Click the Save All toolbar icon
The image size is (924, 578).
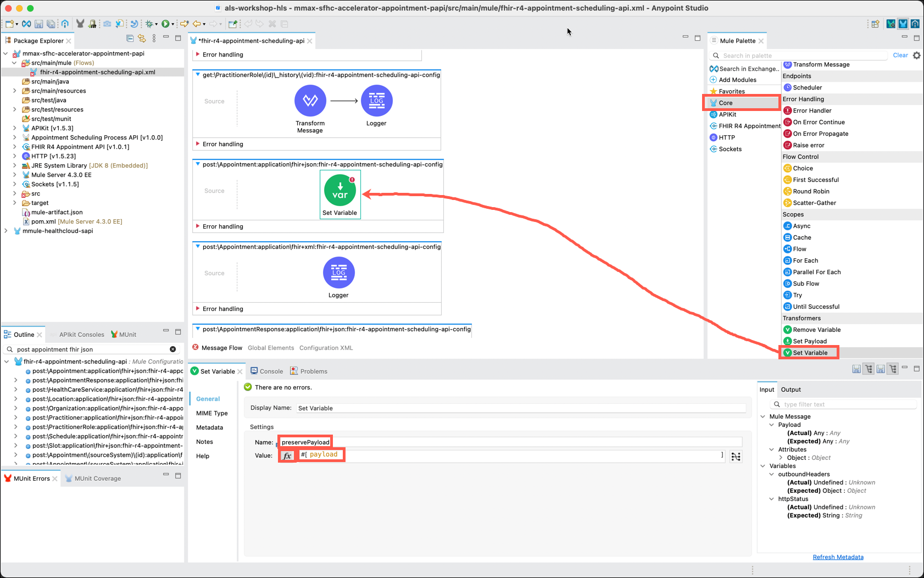[51, 24]
